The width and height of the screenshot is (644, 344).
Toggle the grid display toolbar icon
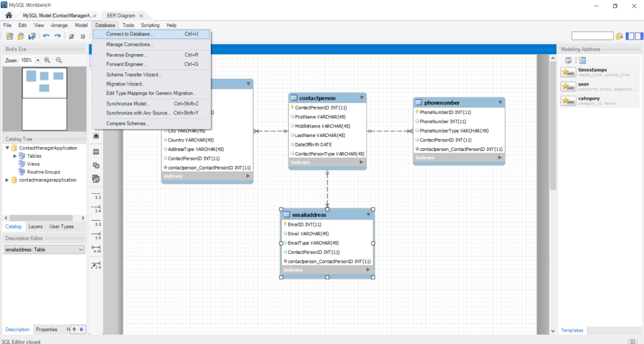pyautogui.click(x=82, y=36)
